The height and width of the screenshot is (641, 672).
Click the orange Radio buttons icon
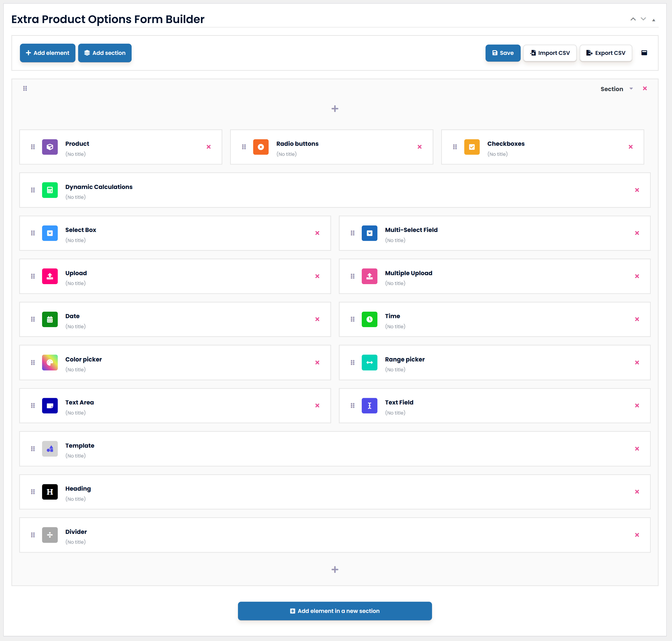261,147
